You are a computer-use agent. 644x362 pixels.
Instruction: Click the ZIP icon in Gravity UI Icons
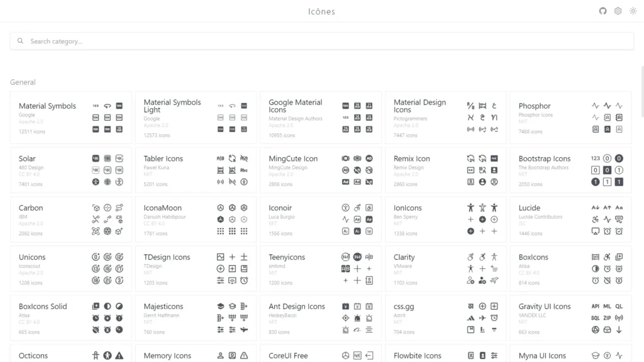(x=607, y=317)
